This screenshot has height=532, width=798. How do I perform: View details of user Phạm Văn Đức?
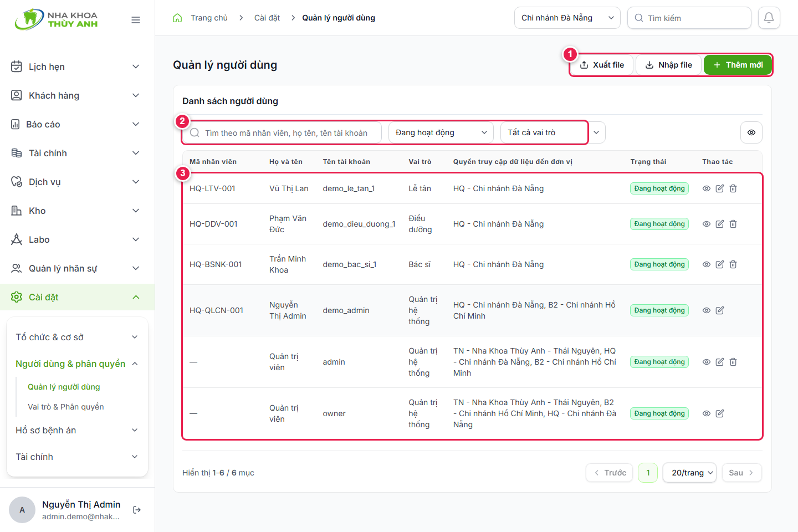[x=707, y=224]
